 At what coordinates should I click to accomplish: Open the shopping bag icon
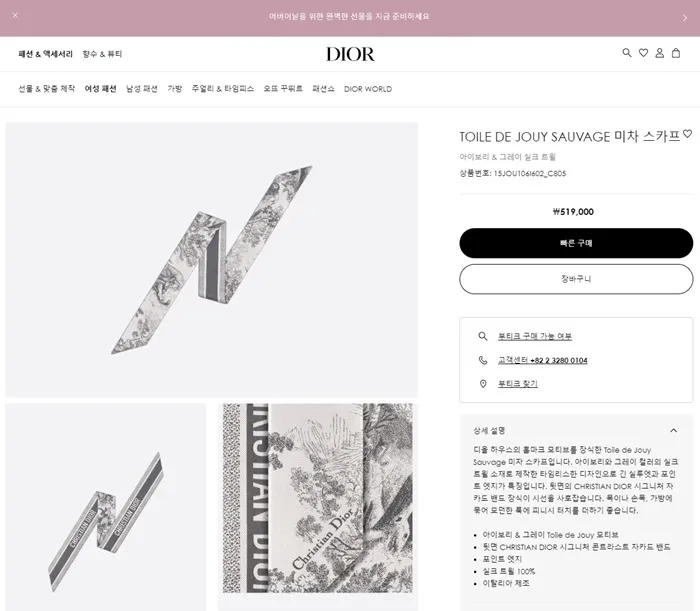[x=676, y=53]
